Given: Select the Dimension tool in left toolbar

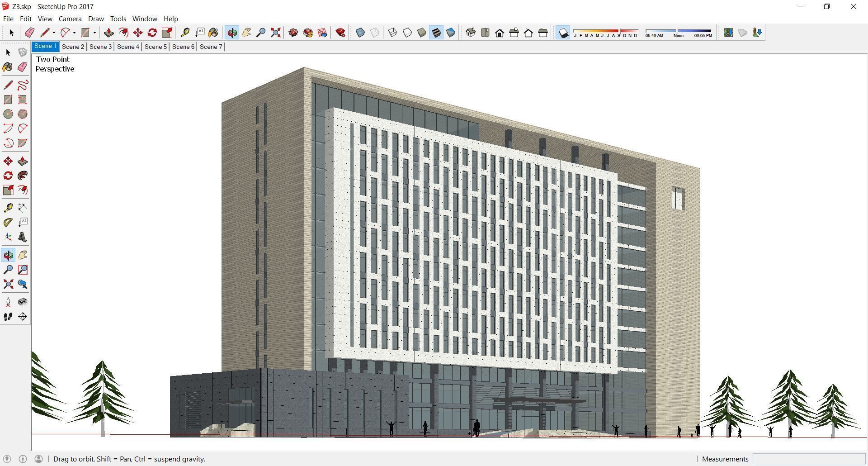Looking at the screenshot, I should click(23, 208).
